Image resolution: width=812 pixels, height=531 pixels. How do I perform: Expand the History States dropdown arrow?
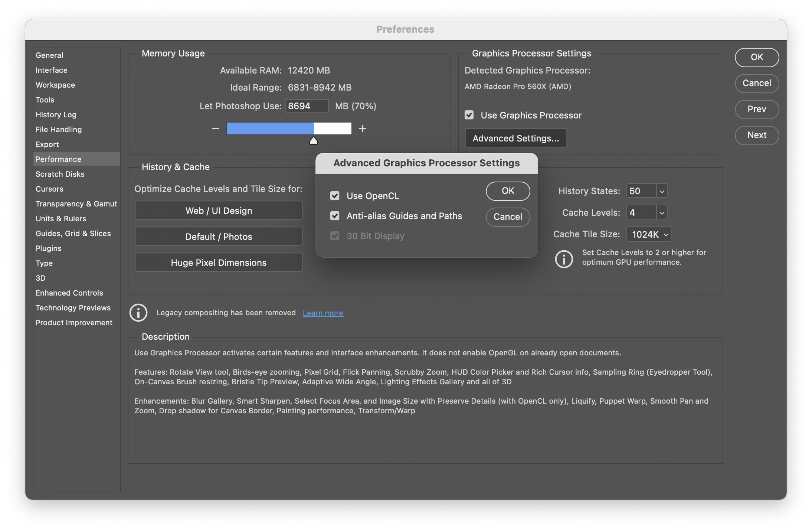(662, 191)
